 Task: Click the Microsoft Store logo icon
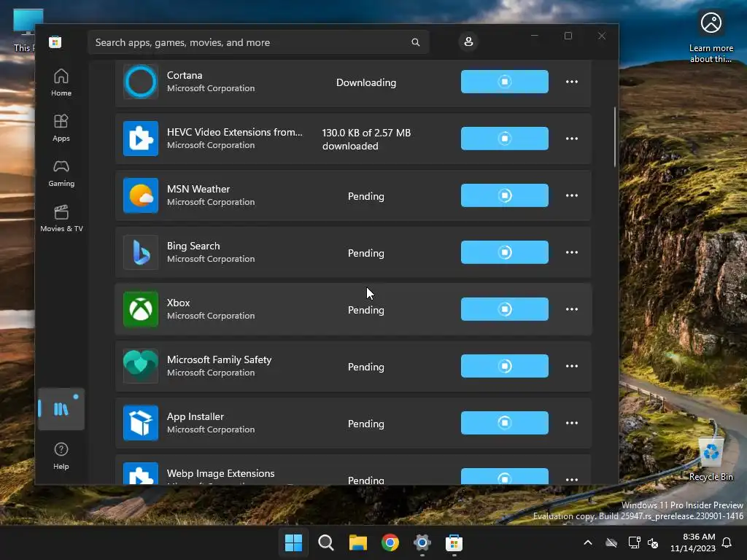[55, 42]
